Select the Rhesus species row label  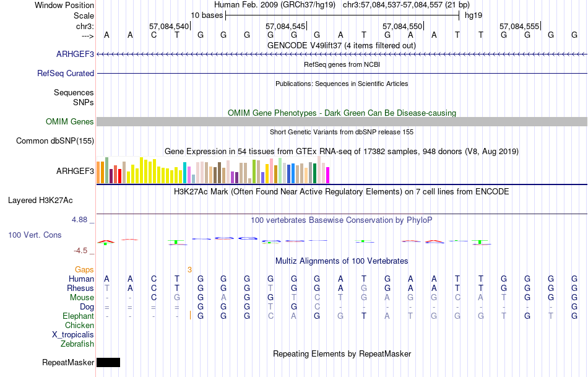click(80, 288)
